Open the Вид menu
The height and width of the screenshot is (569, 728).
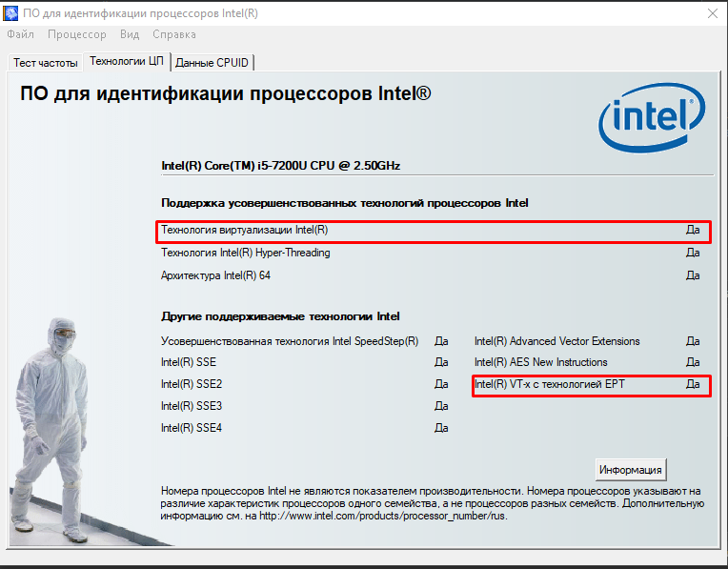130,34
